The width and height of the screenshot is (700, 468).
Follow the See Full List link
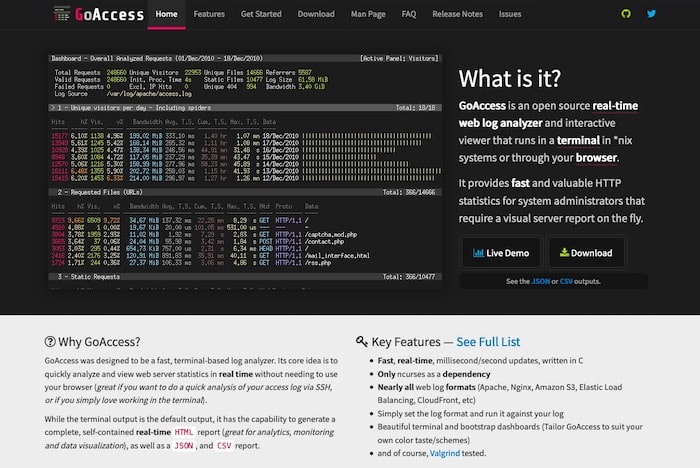click(x=488, y=342)
